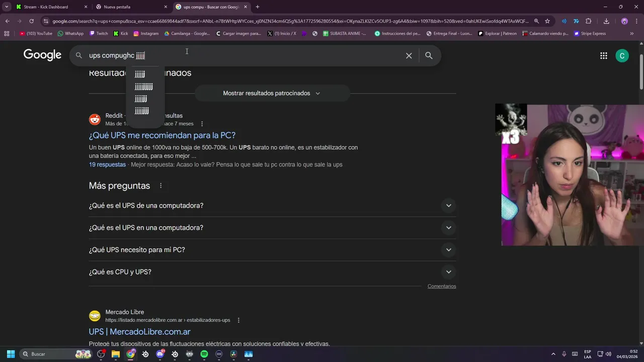Image resolution: width=644 pixels, height=362 pixels.
Task: Open the clock showing 0:52
Action: (628, 354)
